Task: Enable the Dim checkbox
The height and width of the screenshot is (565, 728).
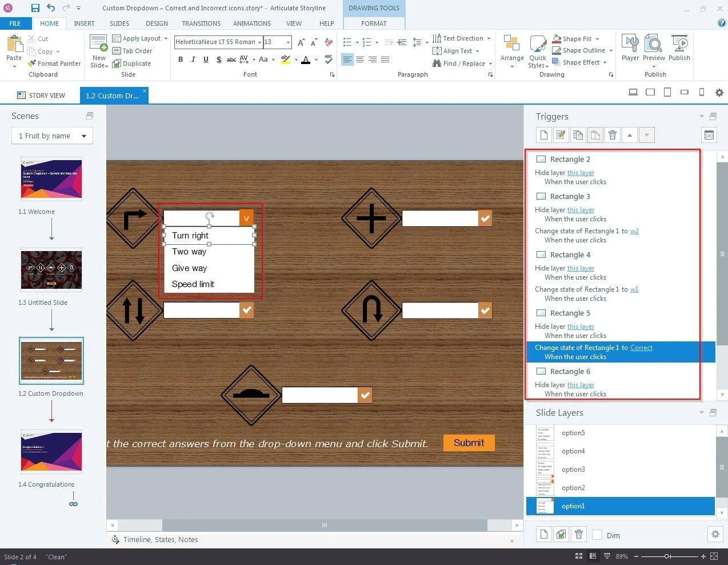Action: click(x=597, y=535)
